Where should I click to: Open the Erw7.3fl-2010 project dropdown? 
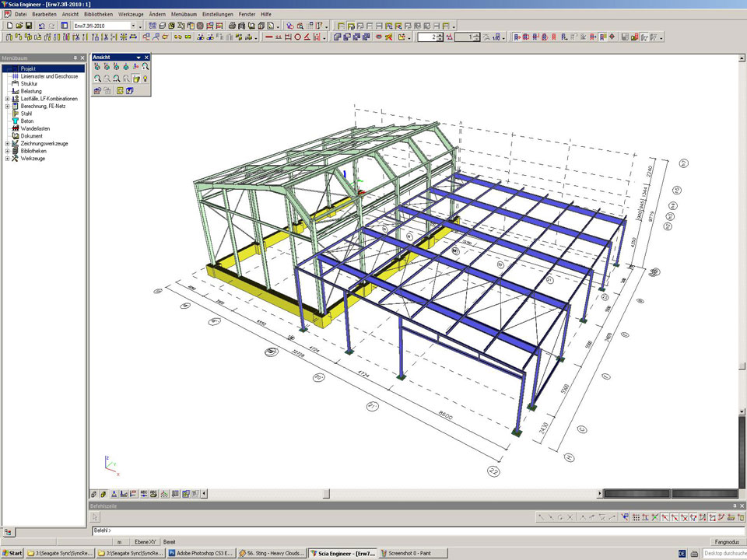coord(133,26)
